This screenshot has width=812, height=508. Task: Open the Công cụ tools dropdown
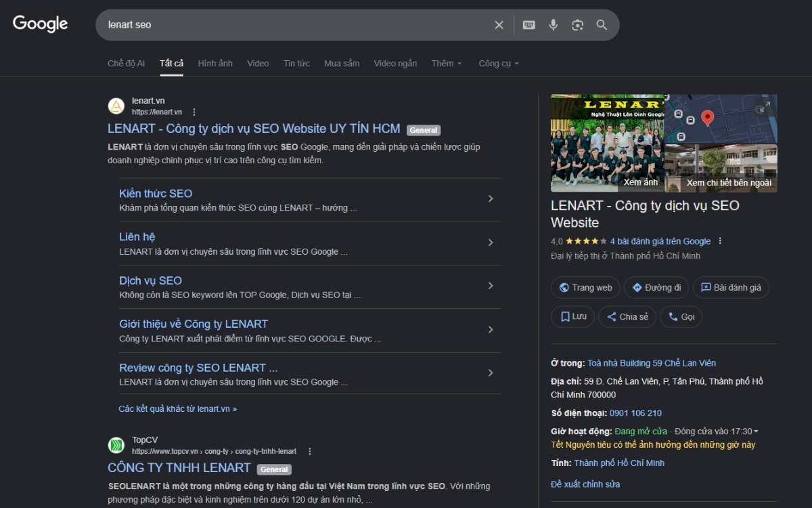pyautogui.click(x=499, y=64)
